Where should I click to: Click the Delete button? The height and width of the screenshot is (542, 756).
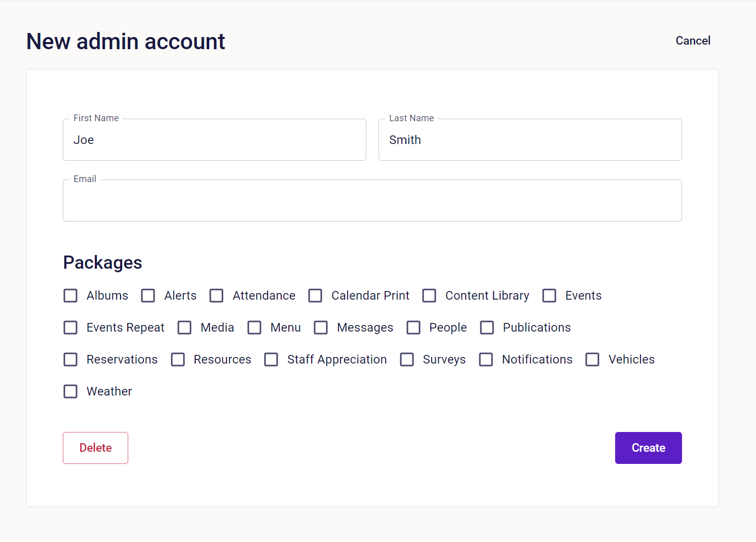point(95,448)
